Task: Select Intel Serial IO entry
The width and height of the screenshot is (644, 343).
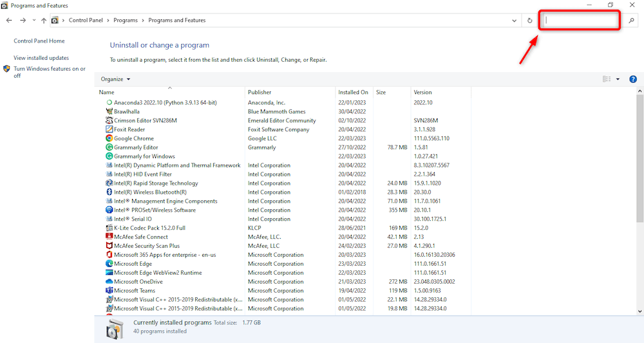Action: 284,219
